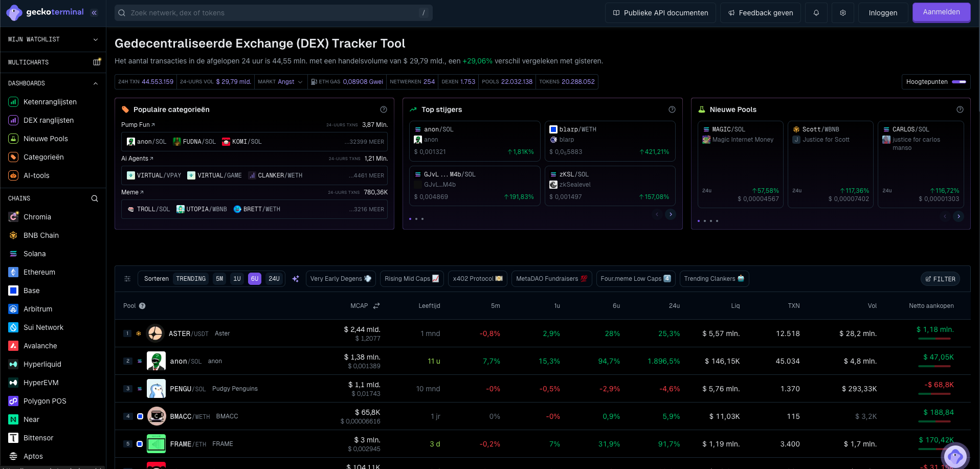The image size is (980, 469).
Task: Open the chat assistant bubble
Action: (x=955, y=456)
